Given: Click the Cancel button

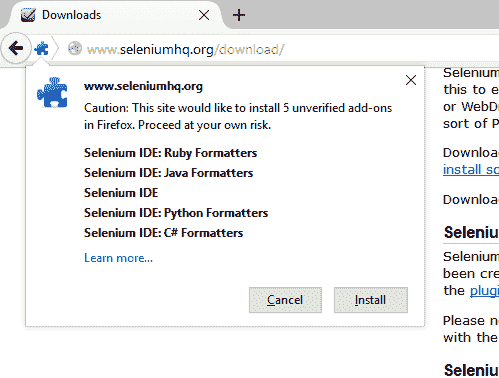Looking at the screenshot, I should [285, 300].
